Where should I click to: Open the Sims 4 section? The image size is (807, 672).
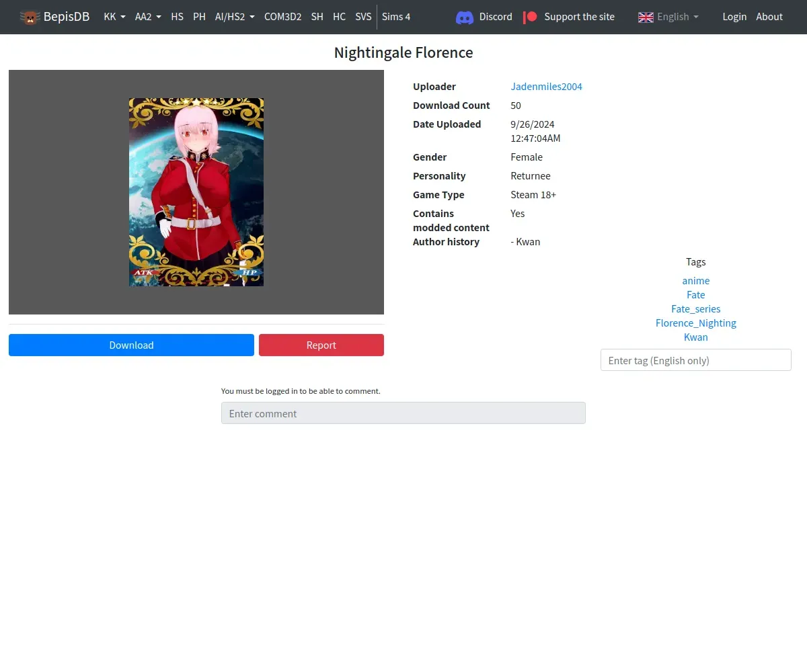point(396,17)
